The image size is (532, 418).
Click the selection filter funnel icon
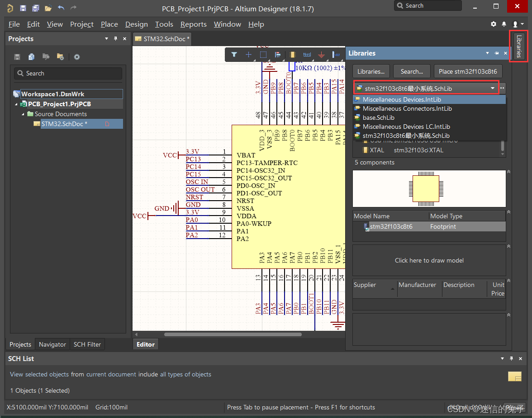tap(234, 55)
